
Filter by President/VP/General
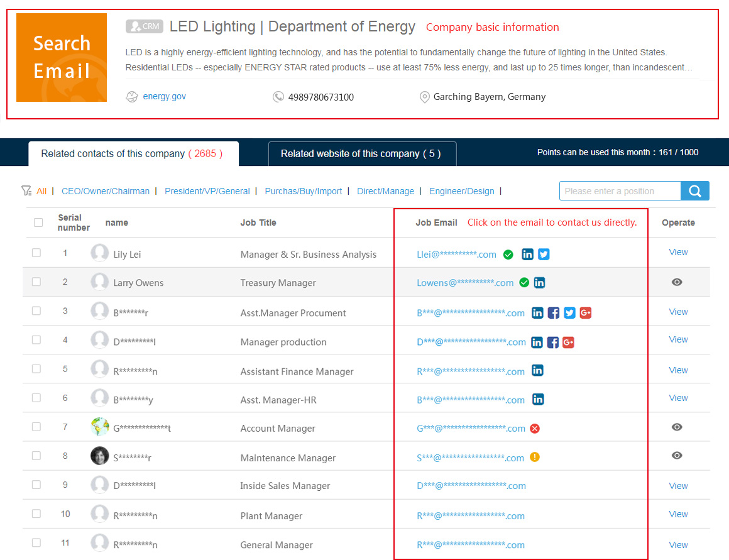(x=207, y=191)
